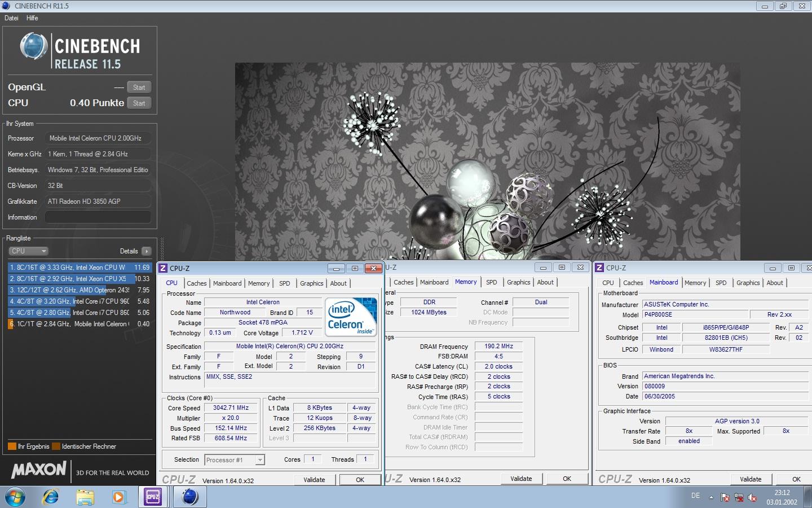Image resolution: width=812 pixels, height=508 pixels.
Task: Click OK in left CPU-Z window
Action: pyautogui.click(x=360, y=480)
